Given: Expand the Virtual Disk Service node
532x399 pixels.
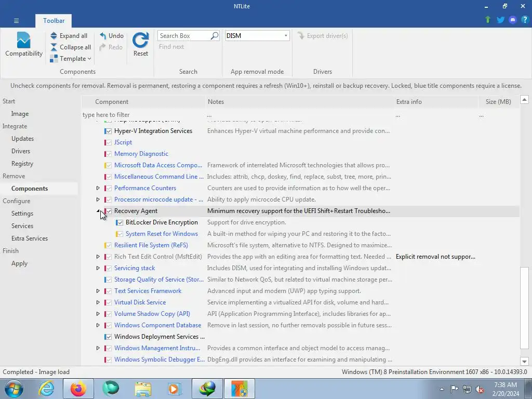Looking at the screenshot, I should (x=98, y=302).
